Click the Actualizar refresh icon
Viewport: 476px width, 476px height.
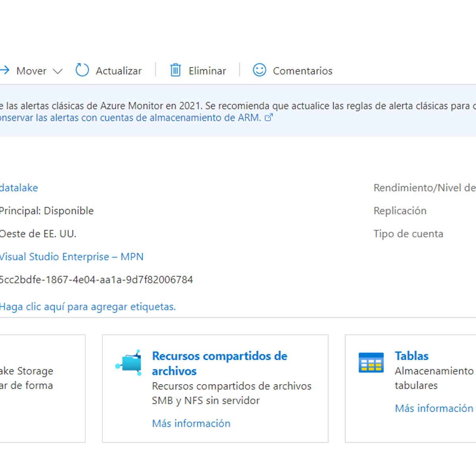click(82, 70)
